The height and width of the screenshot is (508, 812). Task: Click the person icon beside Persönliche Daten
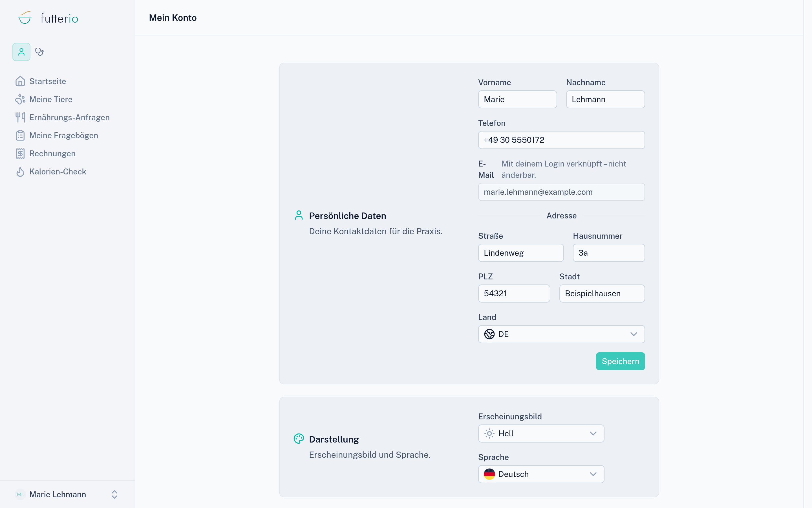coord(299,215)
